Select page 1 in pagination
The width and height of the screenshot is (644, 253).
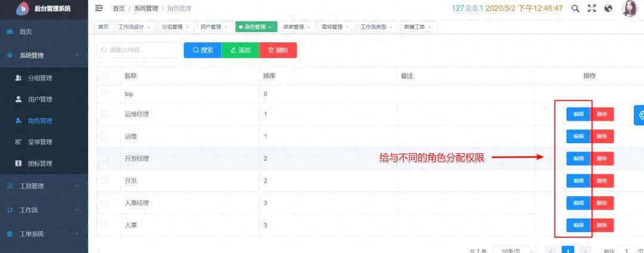click(x=568, y=251)
